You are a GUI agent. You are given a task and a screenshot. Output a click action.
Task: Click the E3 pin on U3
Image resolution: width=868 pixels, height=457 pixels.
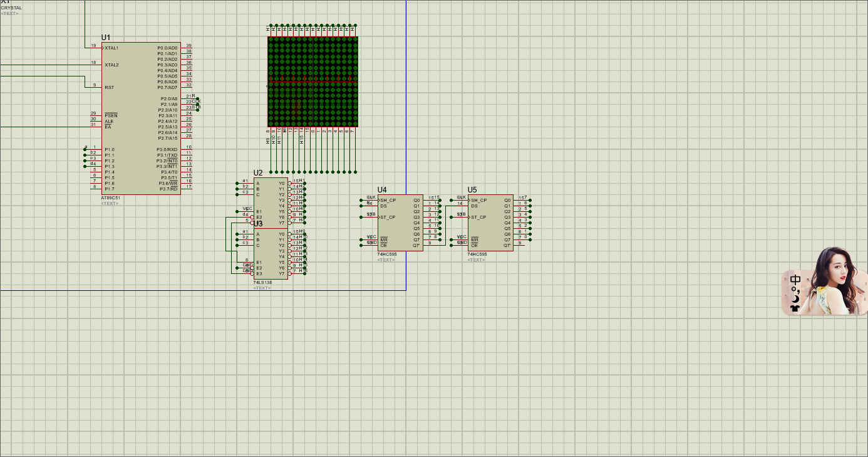[x=259, y=273]
